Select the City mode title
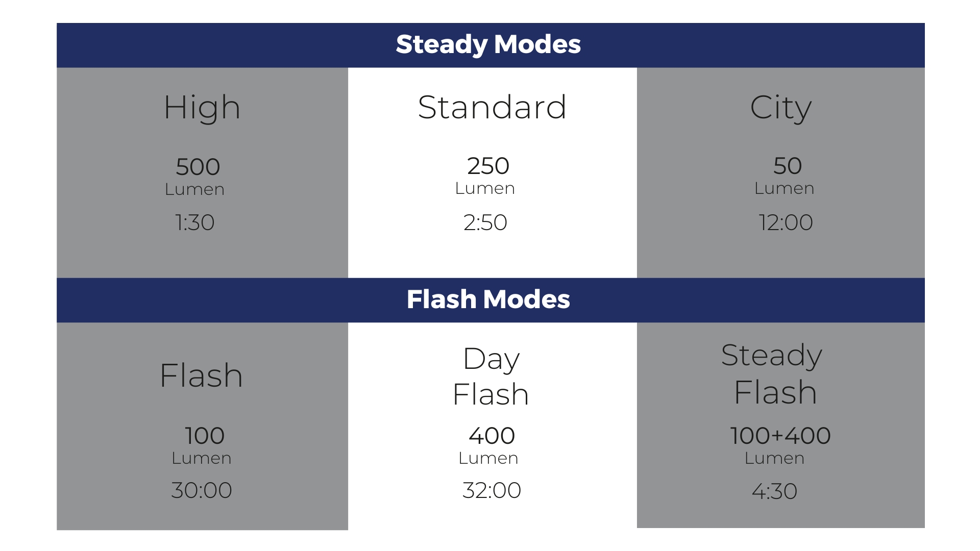Viewport: 980px width, 551px height. [780, 108]
